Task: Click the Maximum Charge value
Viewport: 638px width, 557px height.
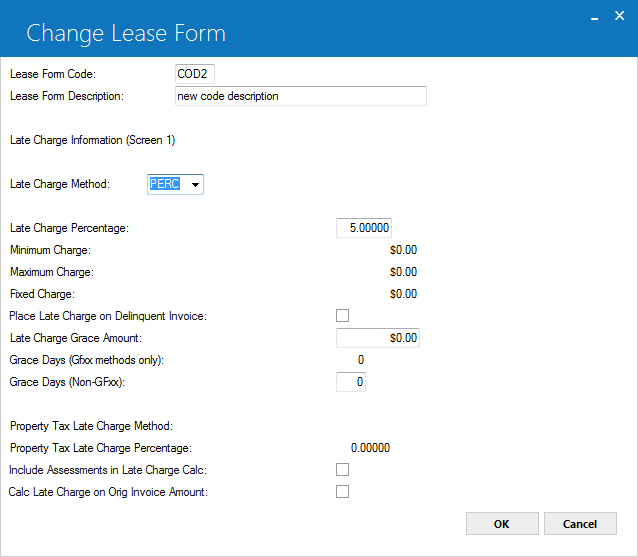Action: [403, 272]
